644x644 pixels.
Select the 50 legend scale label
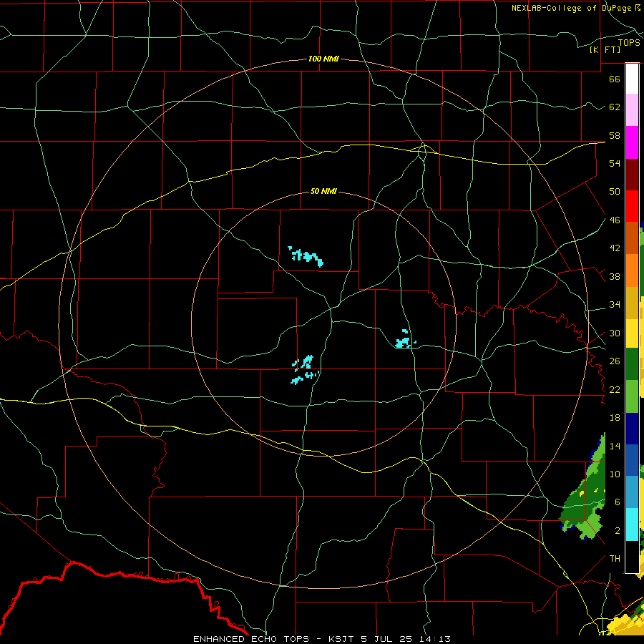(615, 191)
